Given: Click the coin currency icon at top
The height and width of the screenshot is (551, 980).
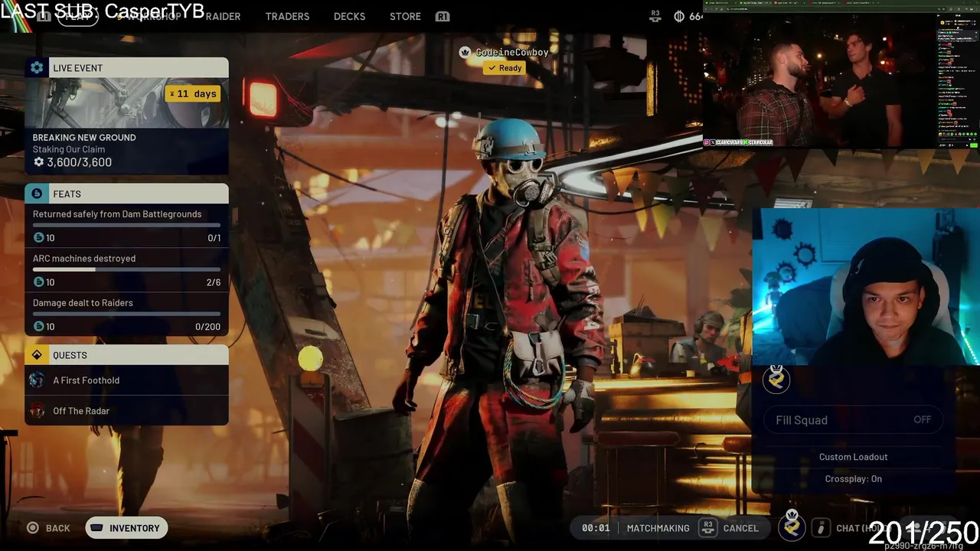Looking at the screenshot, I should [x=678, y=16].
